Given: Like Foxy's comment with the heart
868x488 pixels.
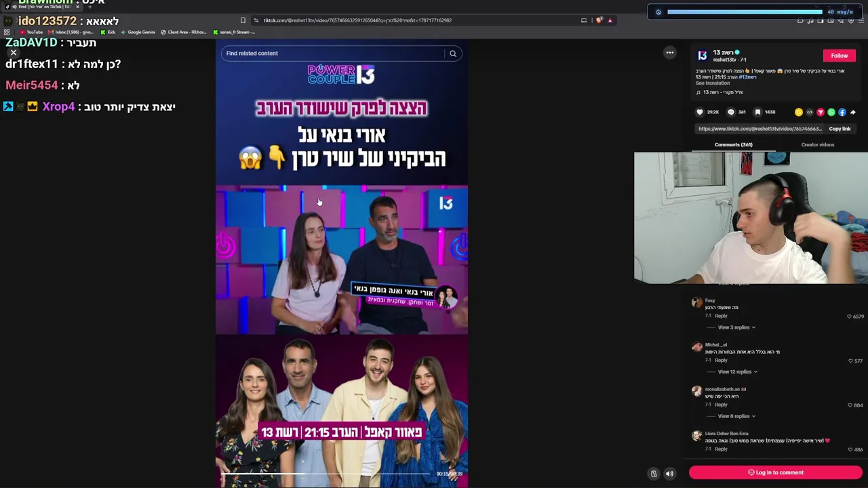Looking at the screenshot, I should tap(849, 317).
